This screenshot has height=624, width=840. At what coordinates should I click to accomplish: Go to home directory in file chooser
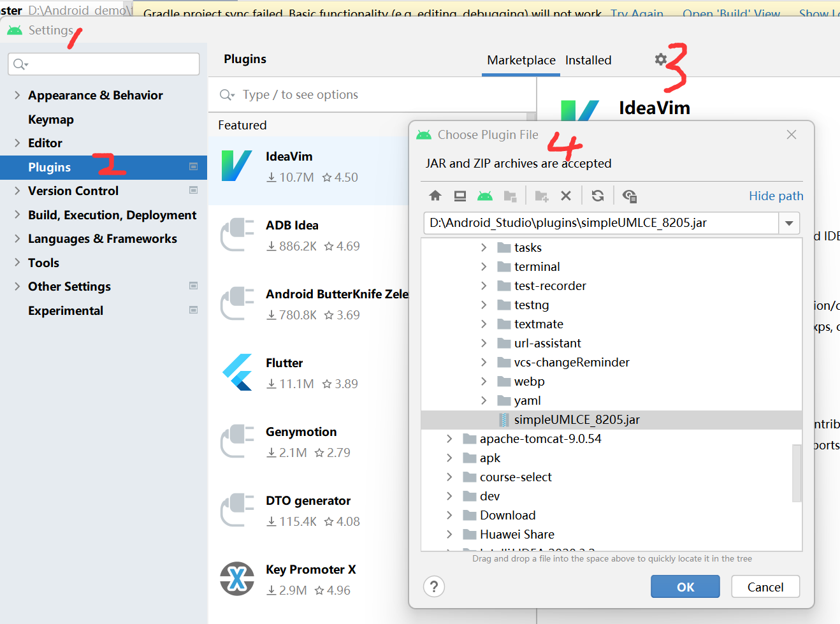(x=435, y=196)
